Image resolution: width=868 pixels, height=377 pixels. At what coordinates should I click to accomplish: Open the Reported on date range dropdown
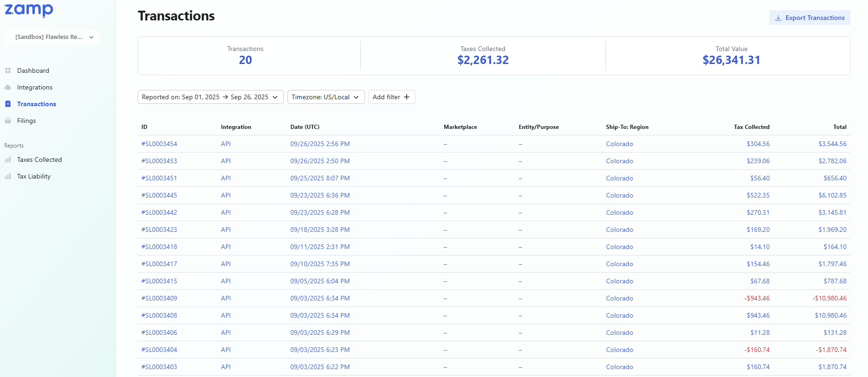211,97
